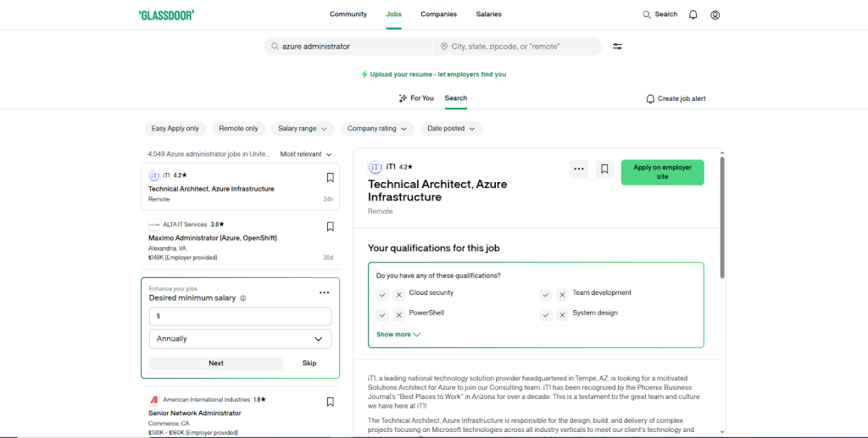Viewport: 868px width, 438px height.
Task: Open the Annually pay period dropdown
Action: point(240,339)
